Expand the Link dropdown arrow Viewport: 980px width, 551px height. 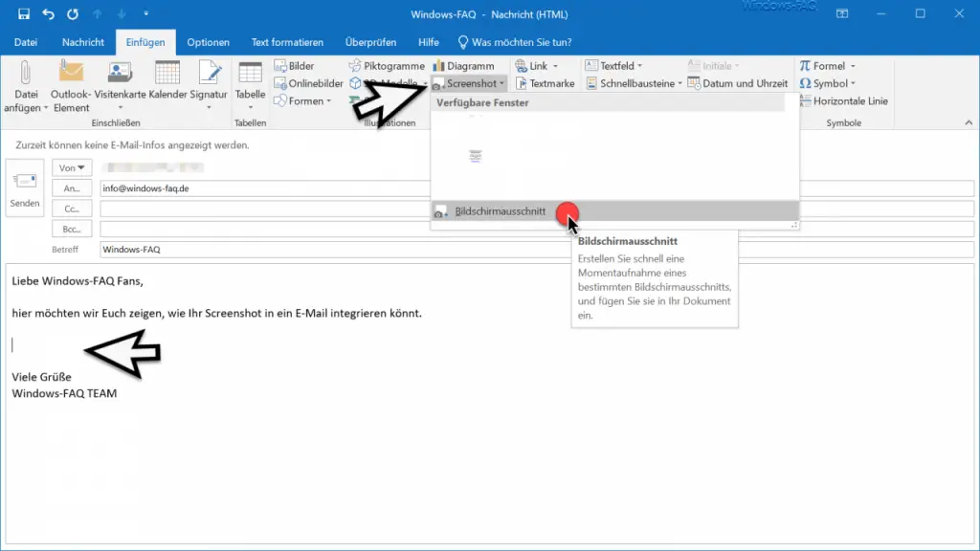point(555,65)
